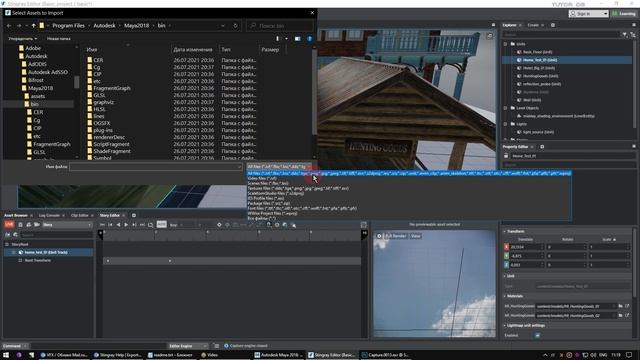Choose Video files filter option

[x=262, y=178]
